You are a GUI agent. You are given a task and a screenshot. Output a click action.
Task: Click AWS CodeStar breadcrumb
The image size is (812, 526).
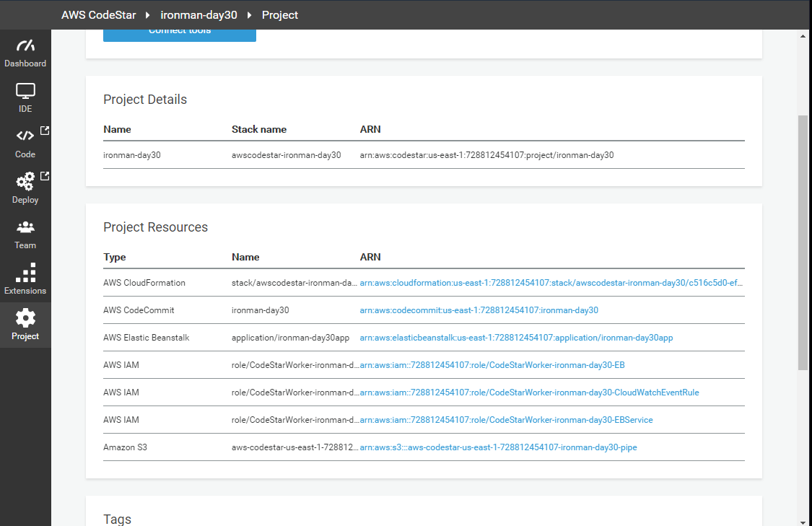98,14
